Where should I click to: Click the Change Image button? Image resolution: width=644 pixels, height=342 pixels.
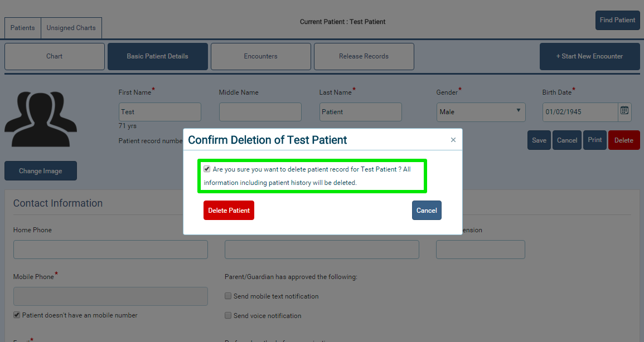point(41,170)
